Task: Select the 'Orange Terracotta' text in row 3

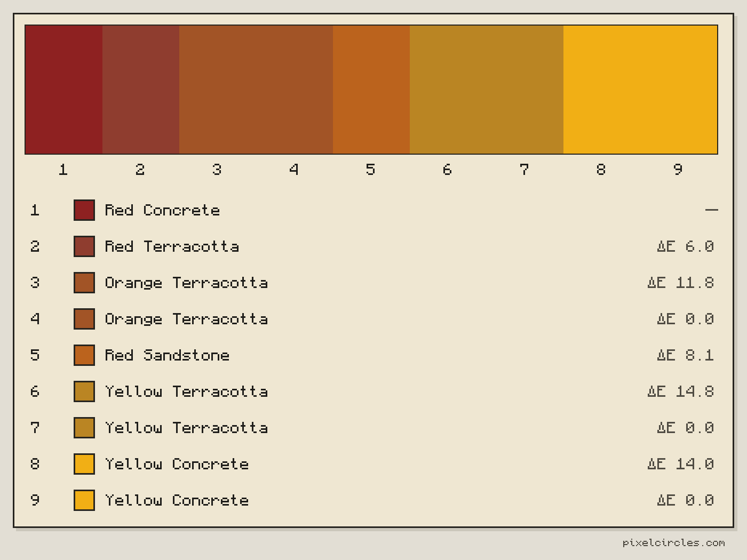Action: point(186,283)
